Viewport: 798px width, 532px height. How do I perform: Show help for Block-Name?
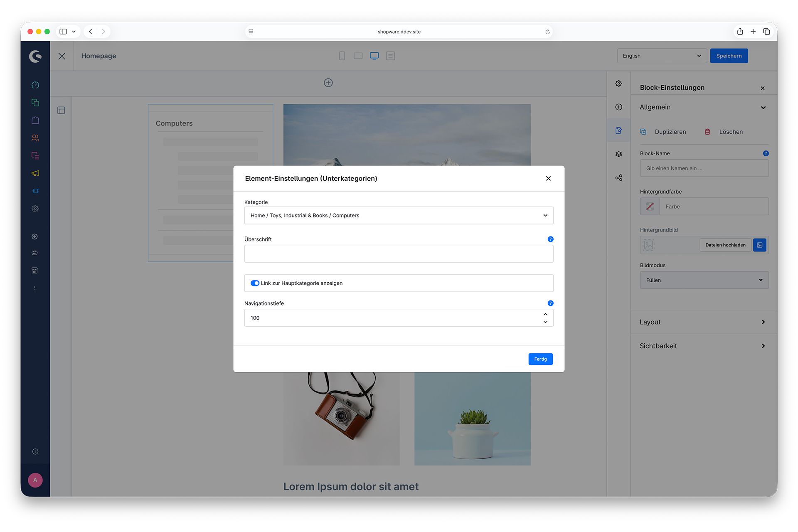(x=766, y=153)
